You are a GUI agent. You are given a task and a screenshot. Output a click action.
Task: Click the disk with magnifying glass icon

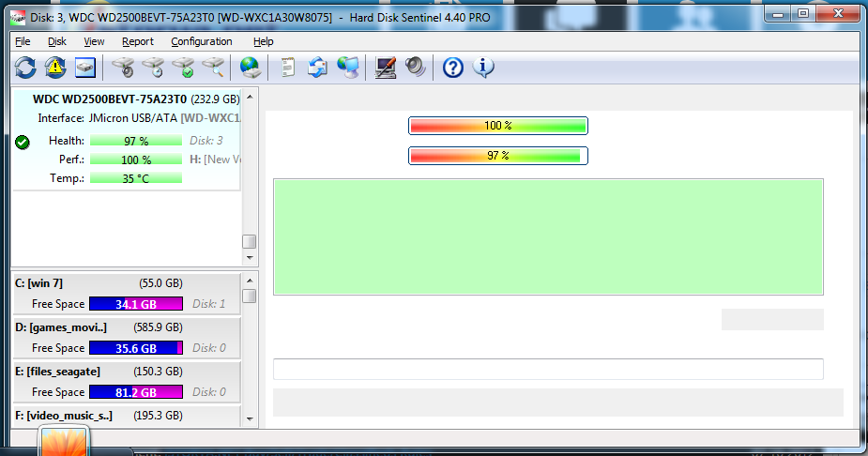click(213, 67)
